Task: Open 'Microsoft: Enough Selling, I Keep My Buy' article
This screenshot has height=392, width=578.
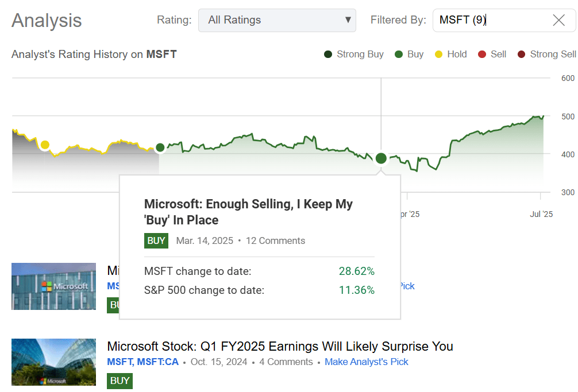Action: click(x=248, y=211)
